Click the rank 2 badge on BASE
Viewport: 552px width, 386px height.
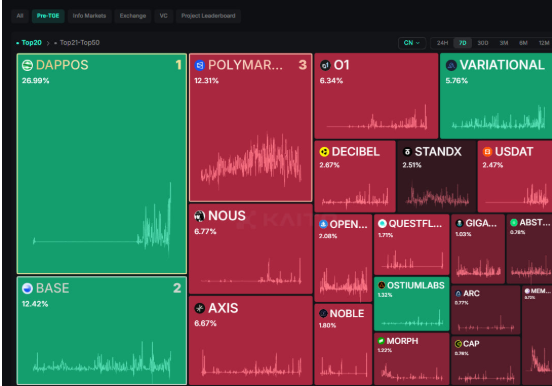click(177, 288)
